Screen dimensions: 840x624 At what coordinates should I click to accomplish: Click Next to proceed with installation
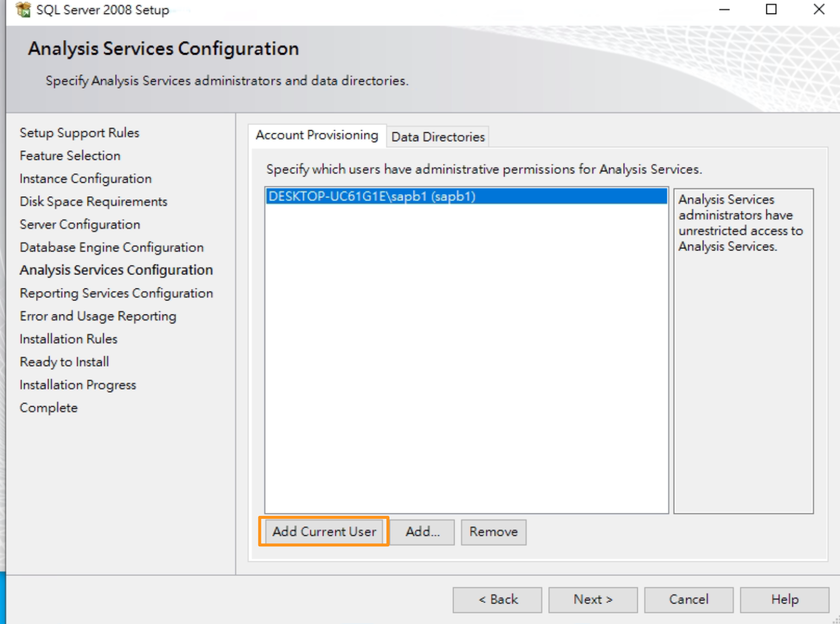(x=593, y=599)
